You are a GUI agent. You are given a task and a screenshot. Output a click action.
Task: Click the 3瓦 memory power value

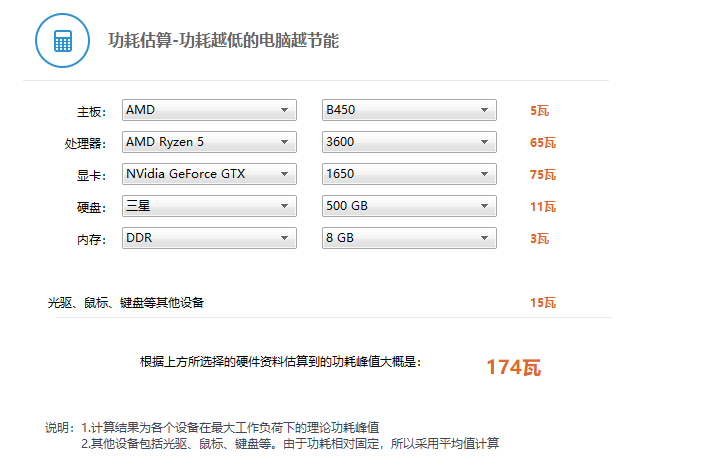point(539,239)
